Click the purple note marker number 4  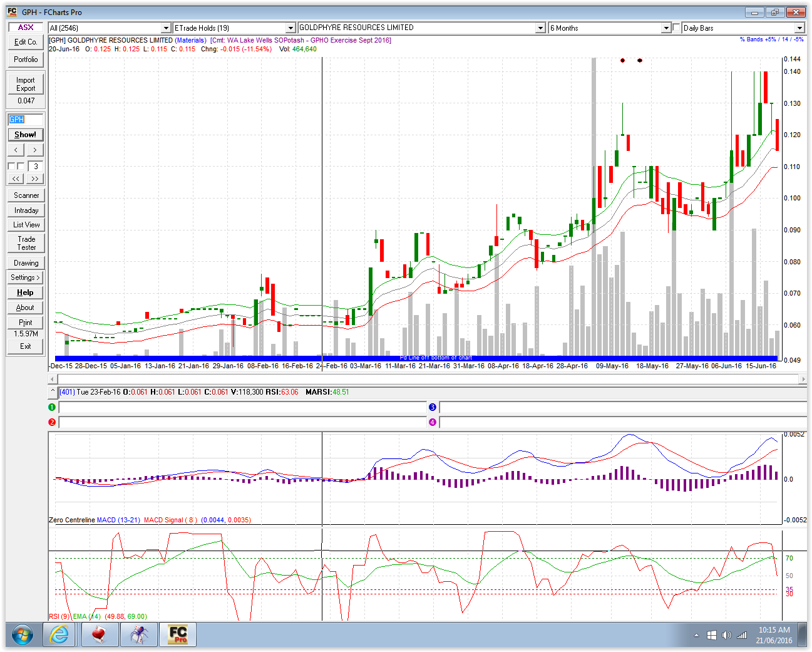pyautogui.click(x=433, y=422)
